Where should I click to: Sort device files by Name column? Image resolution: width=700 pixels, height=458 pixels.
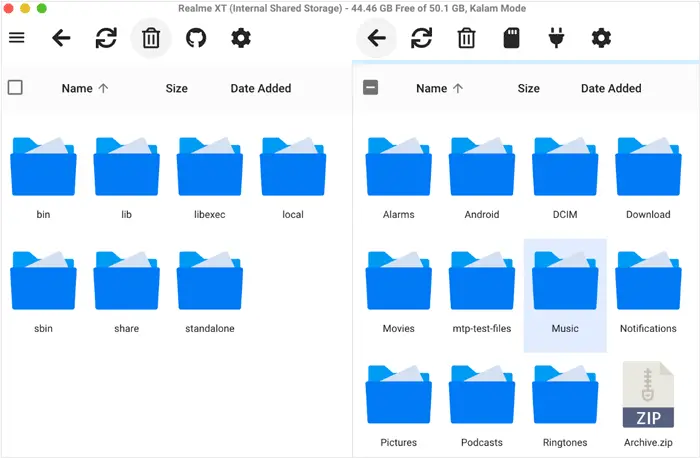pyautogui.click(x=439, y=88)
